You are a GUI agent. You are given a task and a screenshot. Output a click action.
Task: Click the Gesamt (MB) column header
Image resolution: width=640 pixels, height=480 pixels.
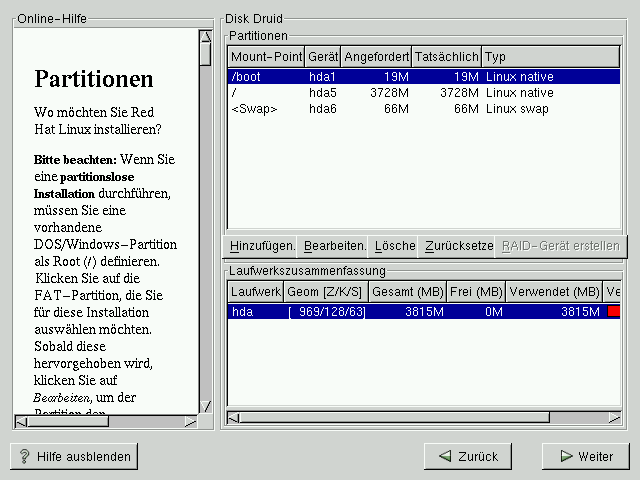tap(406, 291)
